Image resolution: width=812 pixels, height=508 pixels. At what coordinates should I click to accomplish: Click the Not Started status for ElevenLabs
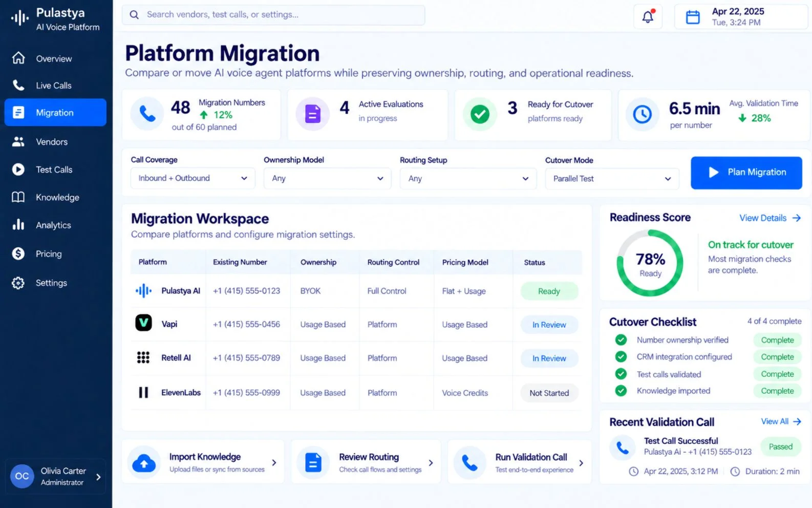(549, 393)
